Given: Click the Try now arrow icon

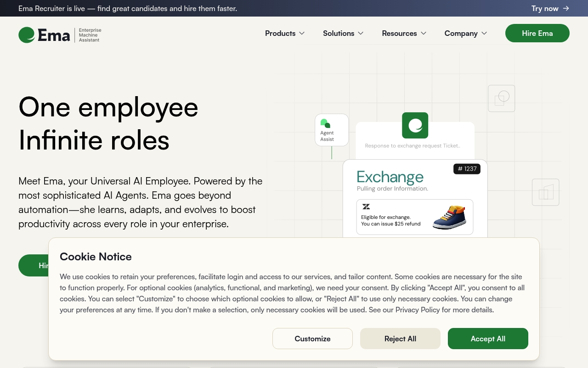Looking at the screenshot, I should coord(566,8).
